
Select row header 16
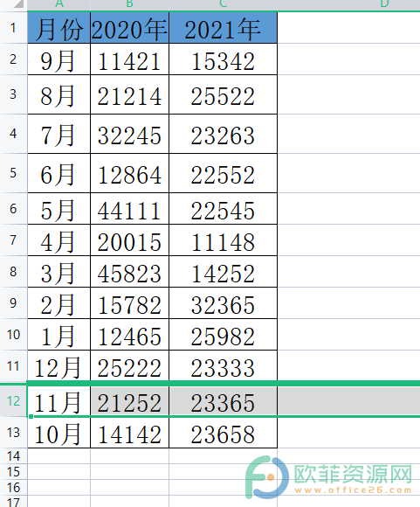tap(13, 487)
